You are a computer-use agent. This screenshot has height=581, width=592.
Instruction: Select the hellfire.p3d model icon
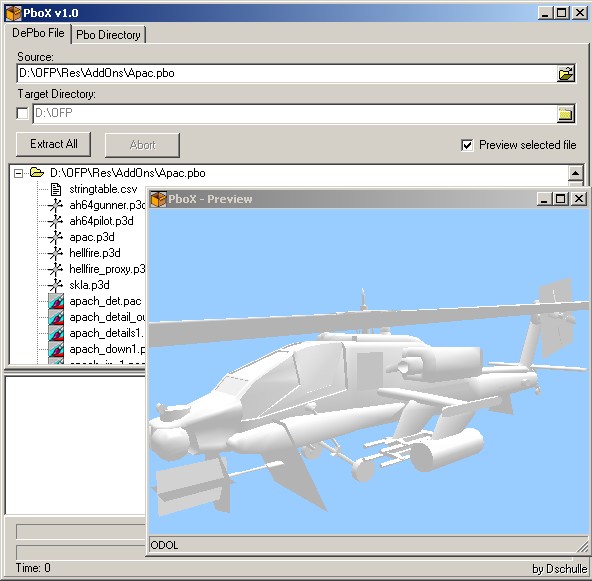click(x=56, y=253)
